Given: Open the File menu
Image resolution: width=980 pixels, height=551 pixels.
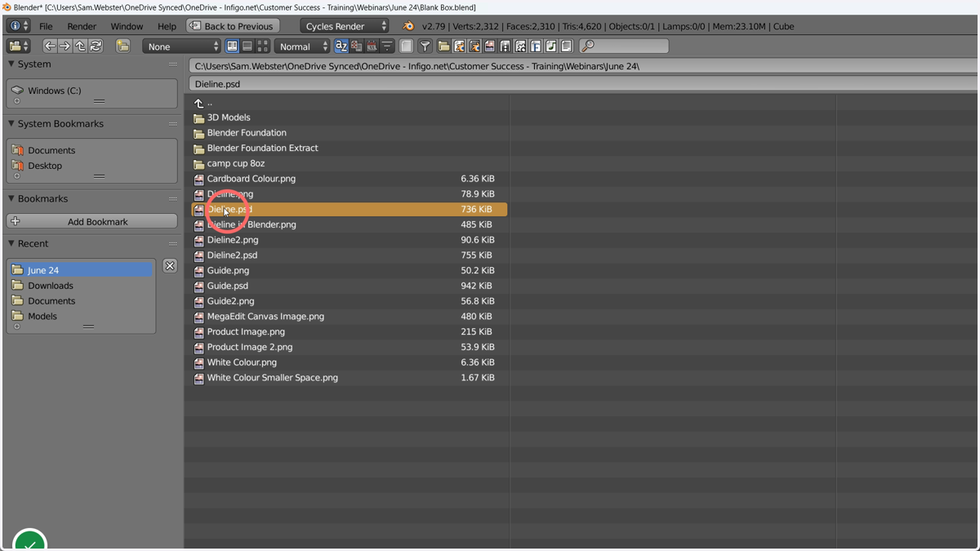Looking at the screenshot, I should [46, 26].
